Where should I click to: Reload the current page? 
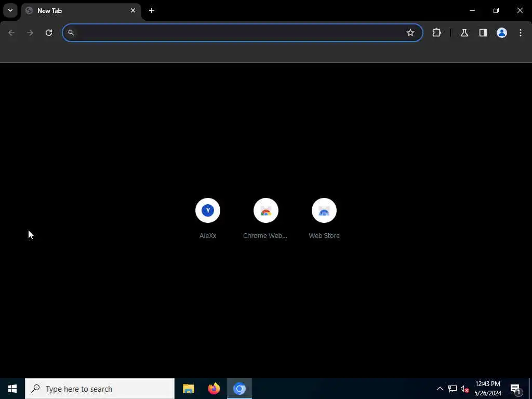coord(49,33)
